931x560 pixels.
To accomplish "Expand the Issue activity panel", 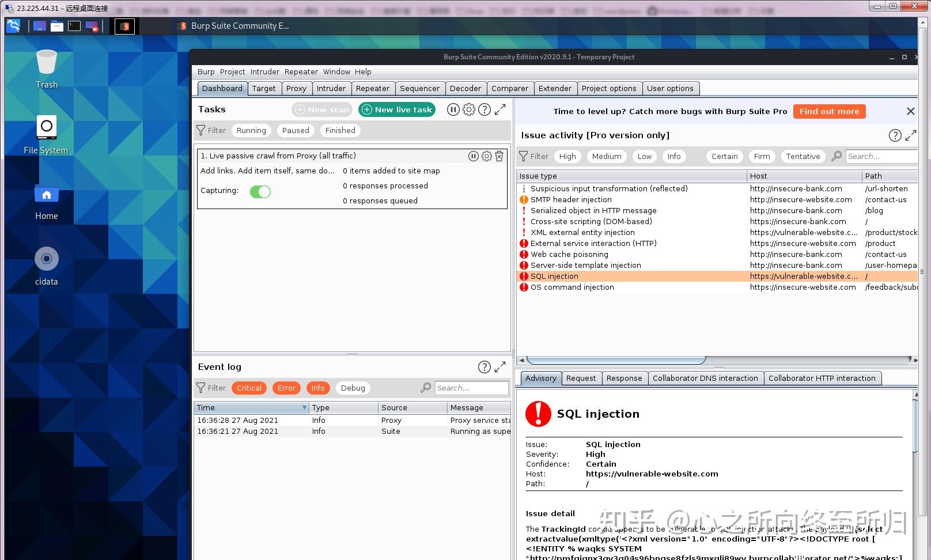I will tap(911, 135).
